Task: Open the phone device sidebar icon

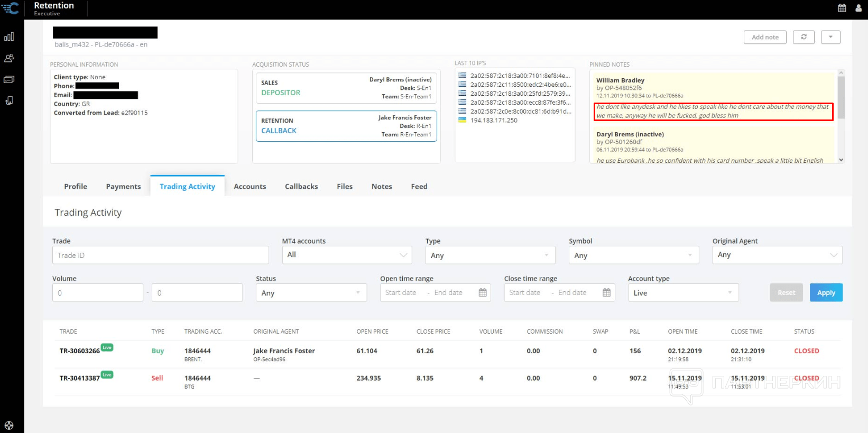Action: [x=9, y=100]
